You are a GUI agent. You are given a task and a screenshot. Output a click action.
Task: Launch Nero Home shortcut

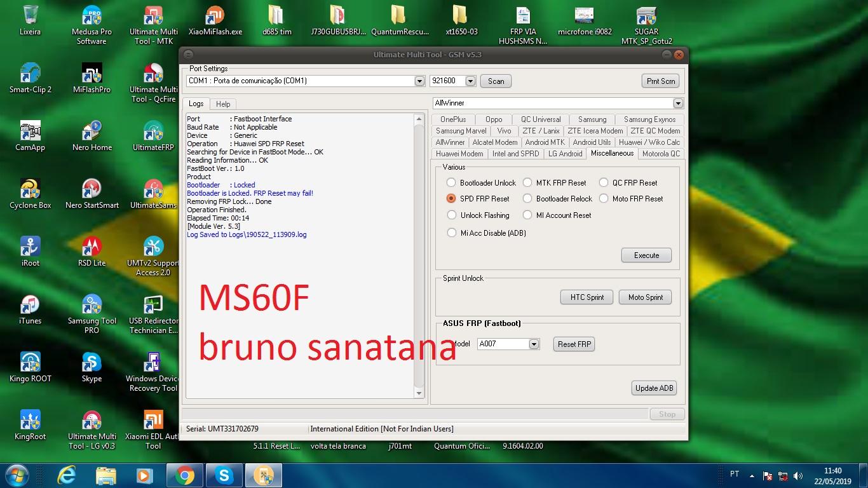[x=92, y=136]
